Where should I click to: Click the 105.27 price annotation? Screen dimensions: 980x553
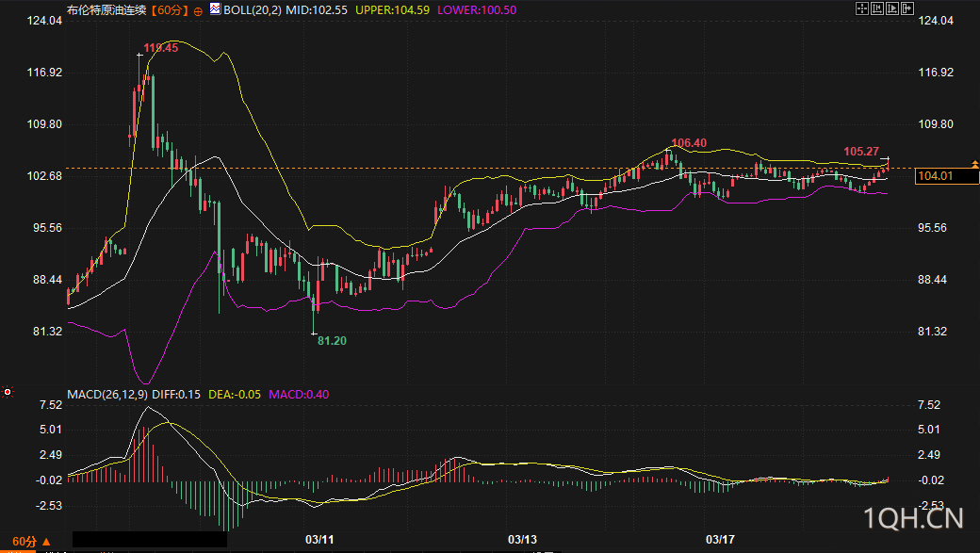coord(861,152)
